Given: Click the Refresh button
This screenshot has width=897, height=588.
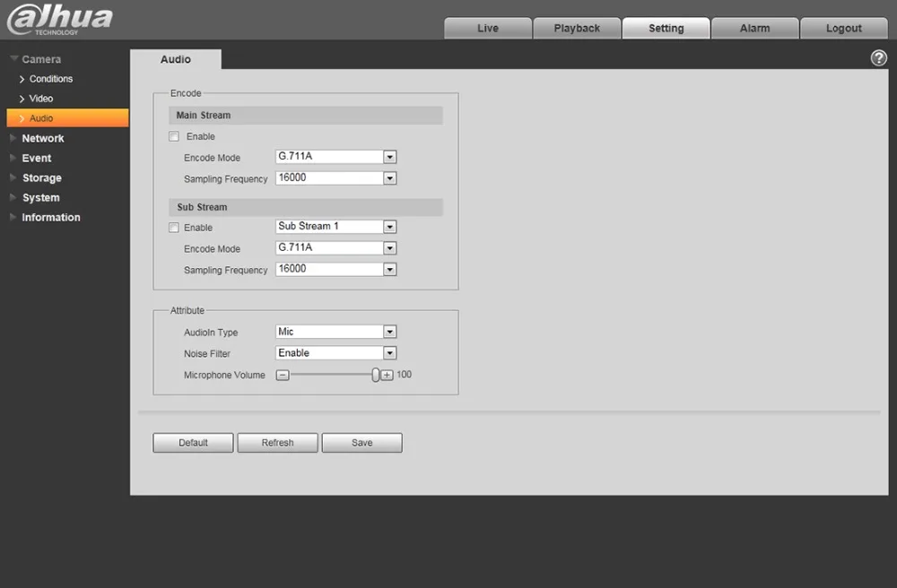Looking at the screenshot, I should click(x=277, y=443).
